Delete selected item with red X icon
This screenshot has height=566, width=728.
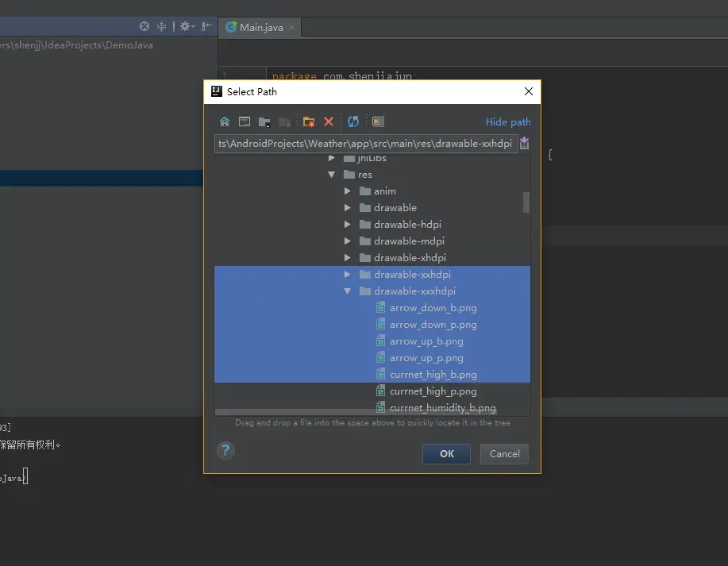click(329, 121)
